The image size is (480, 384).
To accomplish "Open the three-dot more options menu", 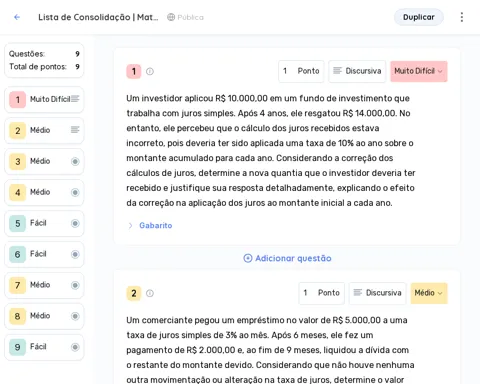I will tap(462, 17).
